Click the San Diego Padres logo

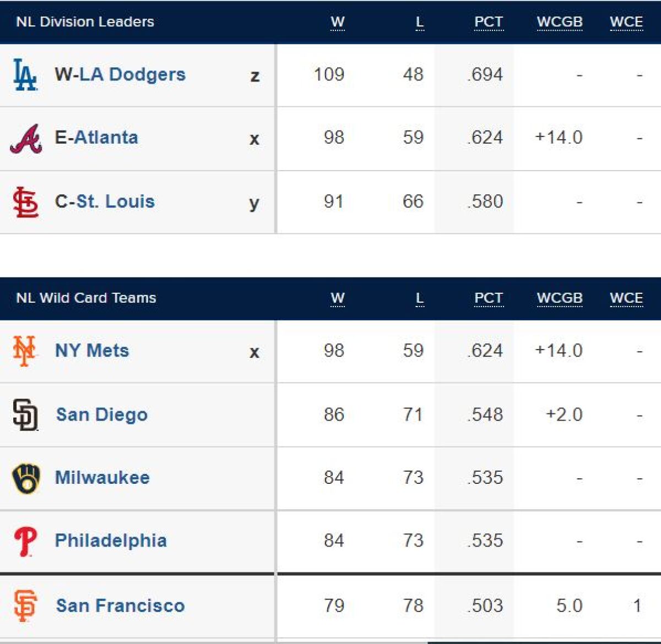[25, 414]
